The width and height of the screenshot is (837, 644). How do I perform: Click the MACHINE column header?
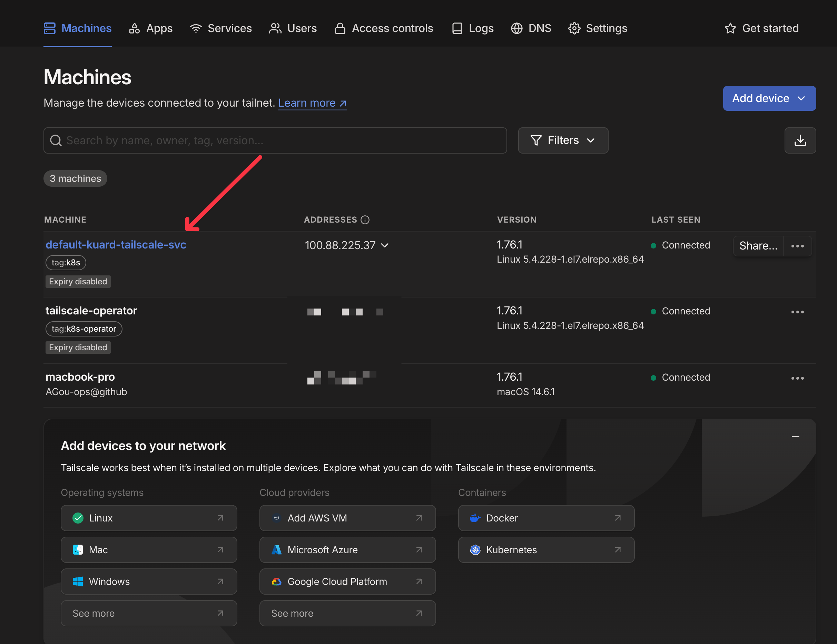click(x=65, y=219)
